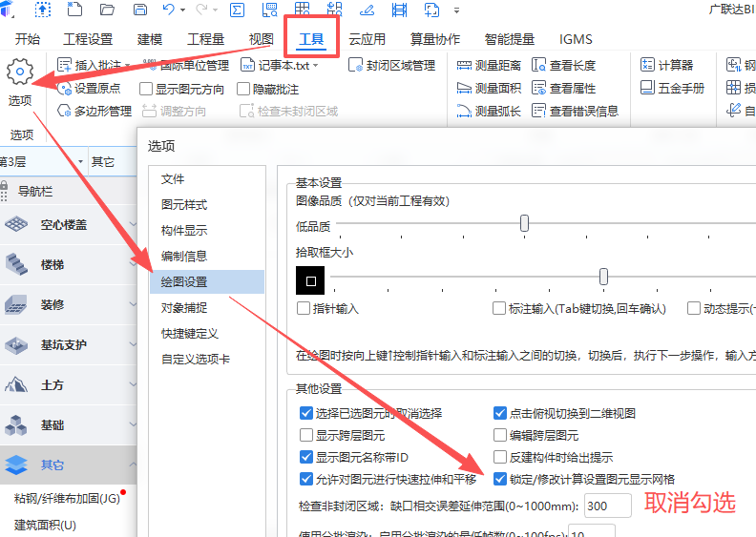
Task: Open 记事本.txt tool
Action: click(x=279, y=65)
